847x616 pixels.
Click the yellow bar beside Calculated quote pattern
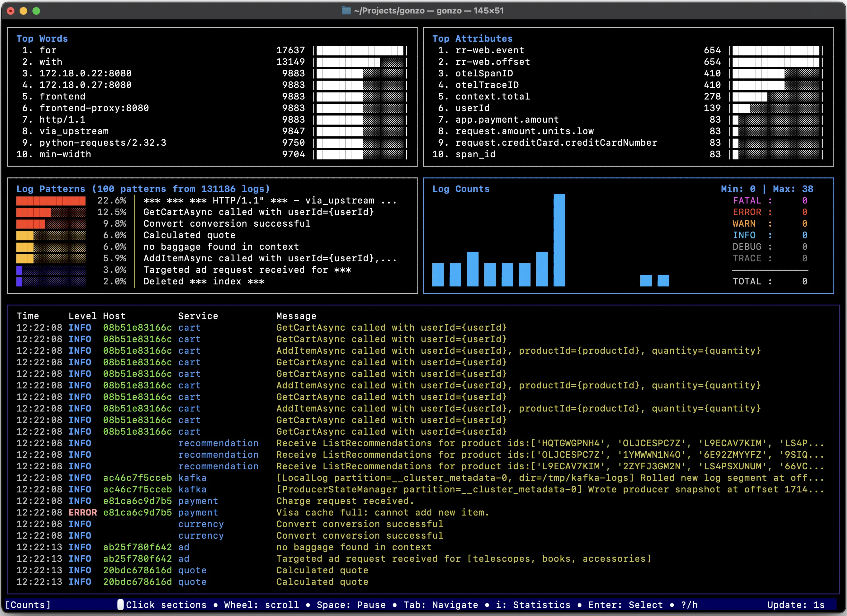click(25, 235)
